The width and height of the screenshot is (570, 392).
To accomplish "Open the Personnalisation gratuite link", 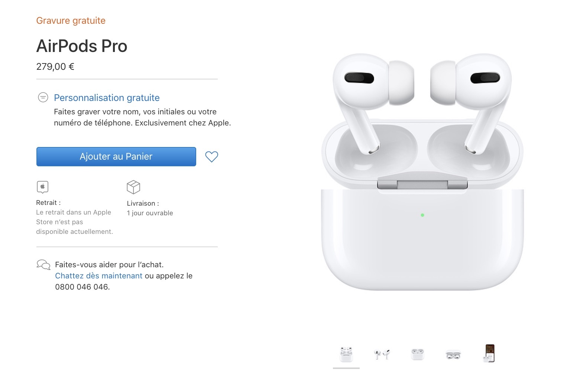I will pyautogui.click(x=107, y=98).
